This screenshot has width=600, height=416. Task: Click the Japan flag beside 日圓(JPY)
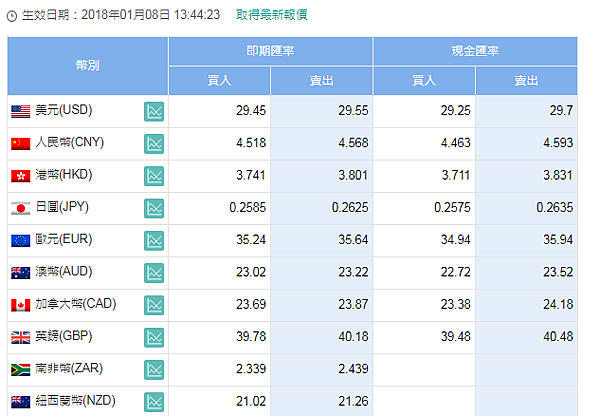pos(21,208)
